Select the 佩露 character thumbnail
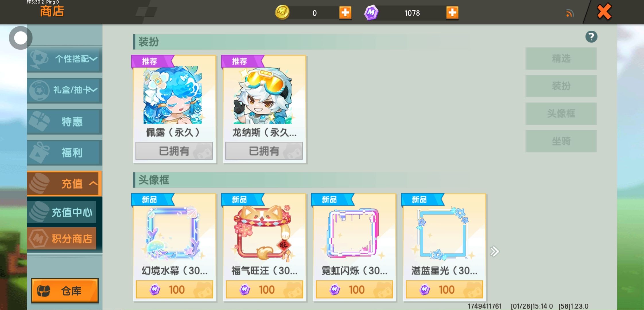Screen dimensions: 644x310 [172, 95]
